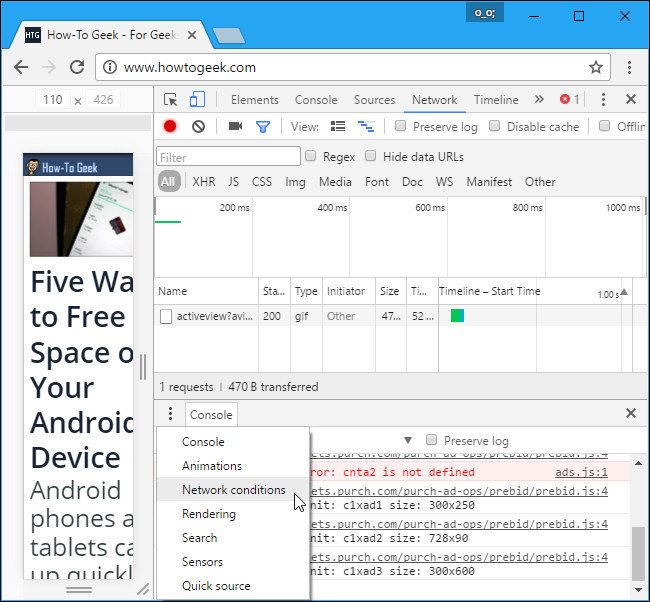This screenshot has height=602, width=650.
Task: Click the browser back arrow
Action: coord(21,67)
